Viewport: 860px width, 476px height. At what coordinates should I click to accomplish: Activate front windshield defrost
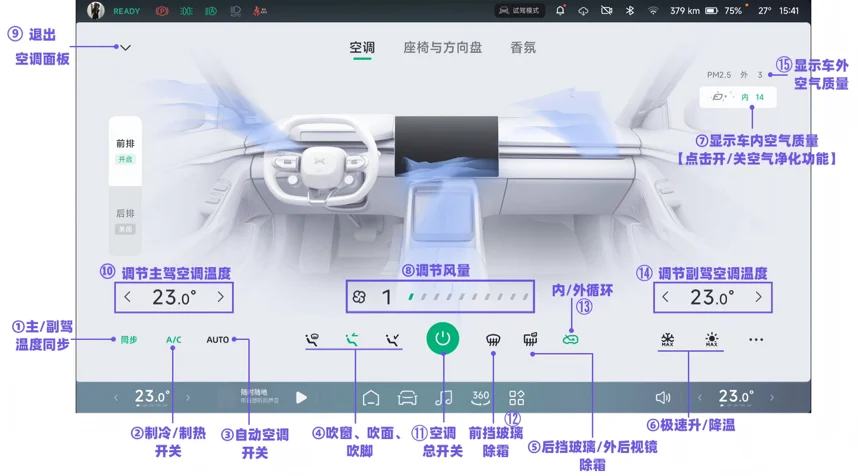click(493, 340)
